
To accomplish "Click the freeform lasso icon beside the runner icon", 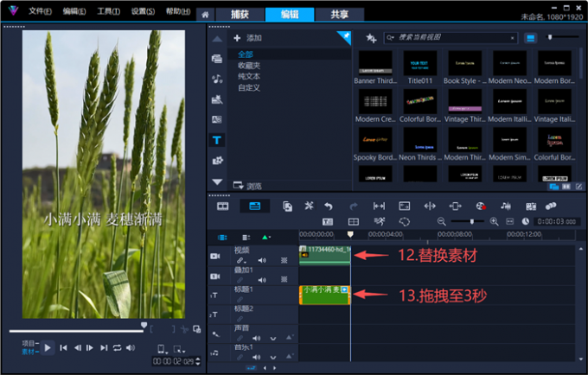I will pos(405,222).
